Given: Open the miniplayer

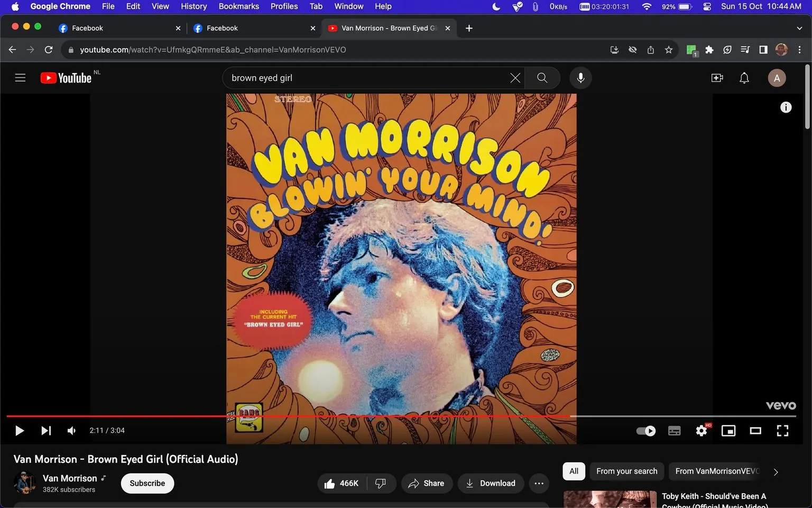Looking at the screenshot, I should 728,430.
